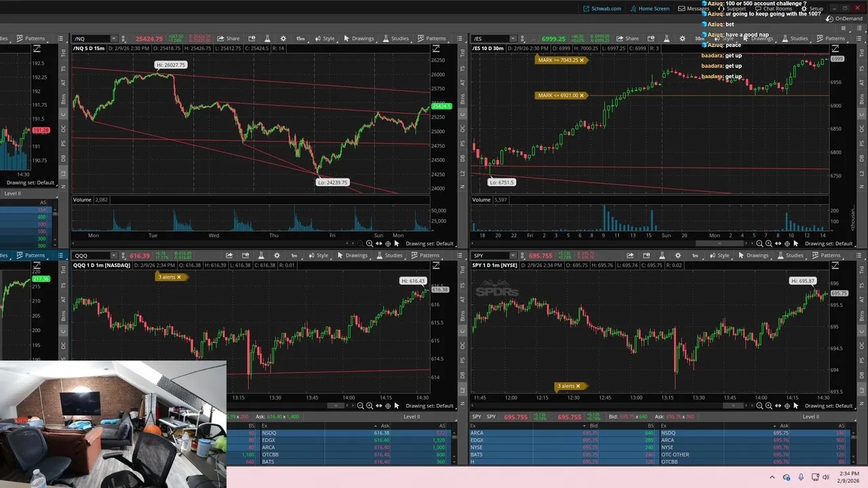Click the flask icon on /ES chart toolbar
The width and height of the screenshot is (868, 488).
(x=667, y=39)
